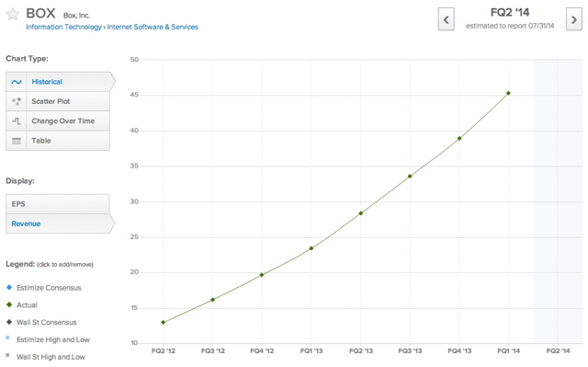Toggle Estimize Consensus in legend
The width and height of the screenshot is (588, 367).
coord(44,288)
